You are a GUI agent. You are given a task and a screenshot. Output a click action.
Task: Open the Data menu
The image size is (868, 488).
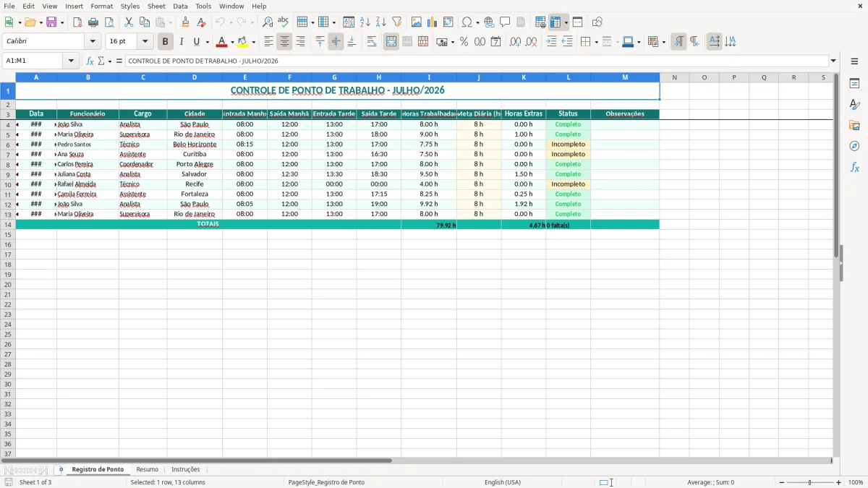180,6
